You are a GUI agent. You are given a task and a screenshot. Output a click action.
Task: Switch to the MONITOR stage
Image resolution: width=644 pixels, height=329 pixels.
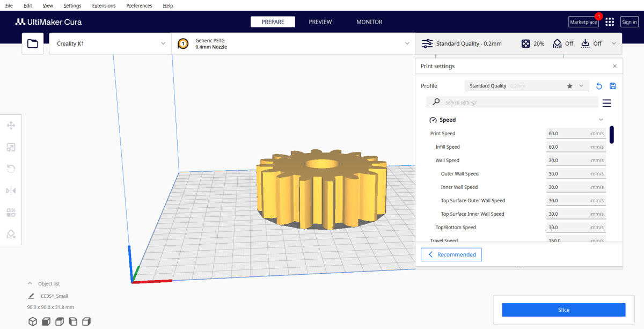coord(369,22)
